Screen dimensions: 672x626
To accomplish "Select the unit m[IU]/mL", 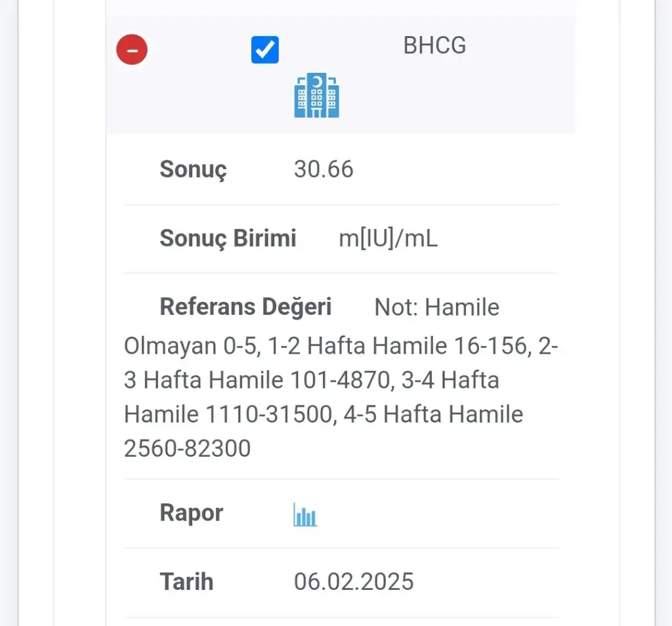I will click(388, 238).
